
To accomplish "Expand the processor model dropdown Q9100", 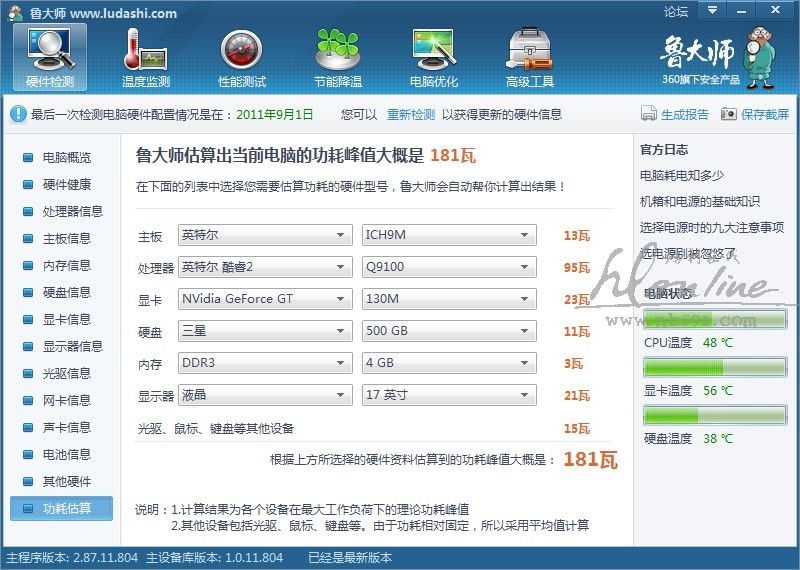I will point(449,267).
